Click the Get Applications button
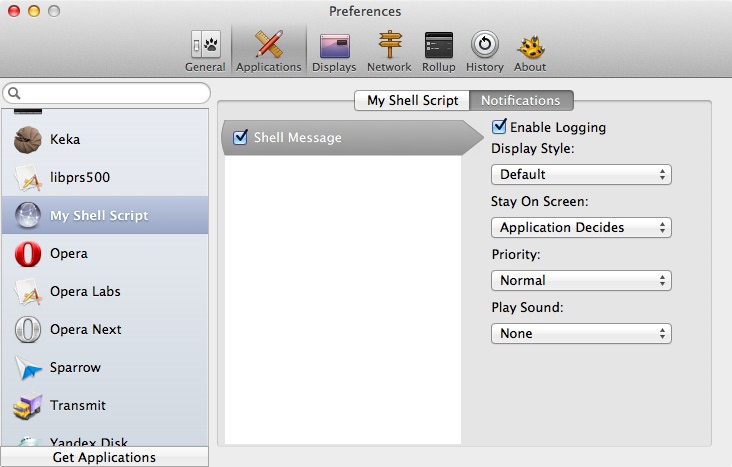This screenshot has height=467, width=732. [x=105, y=457]
